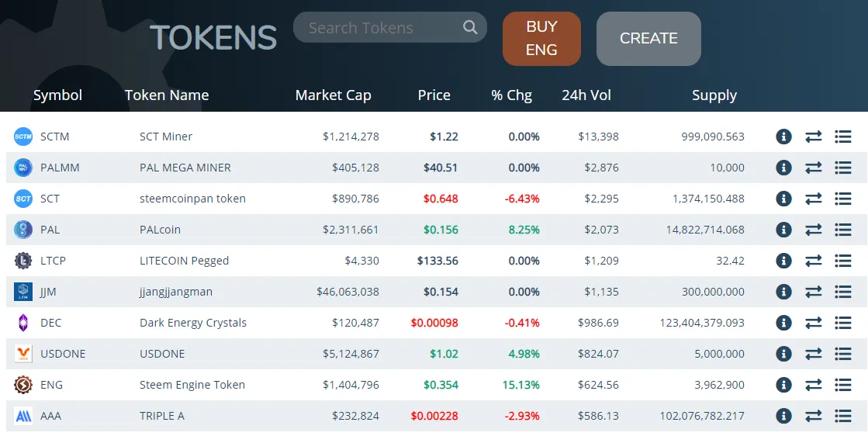Screen dimensions: 868x436
Task: Open info icon for USDONE token
Action: click(x=783, y=354)
